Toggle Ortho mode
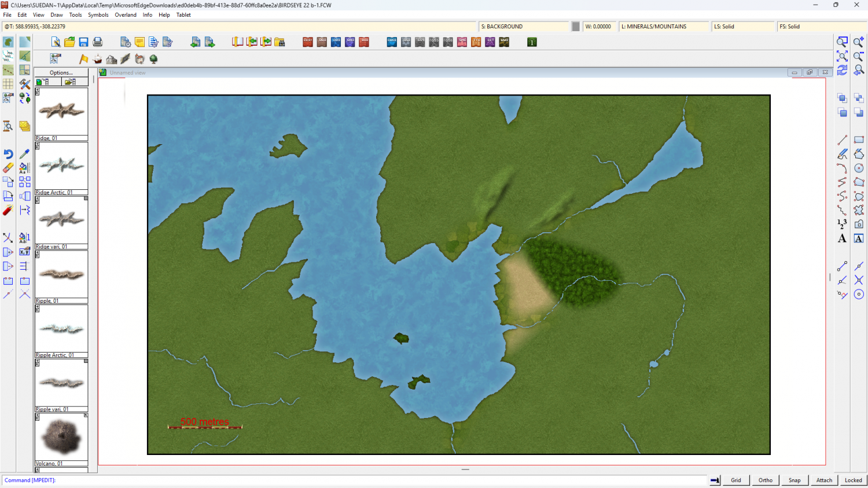Screen dimensions: 868x488 (x=765, y=480)
